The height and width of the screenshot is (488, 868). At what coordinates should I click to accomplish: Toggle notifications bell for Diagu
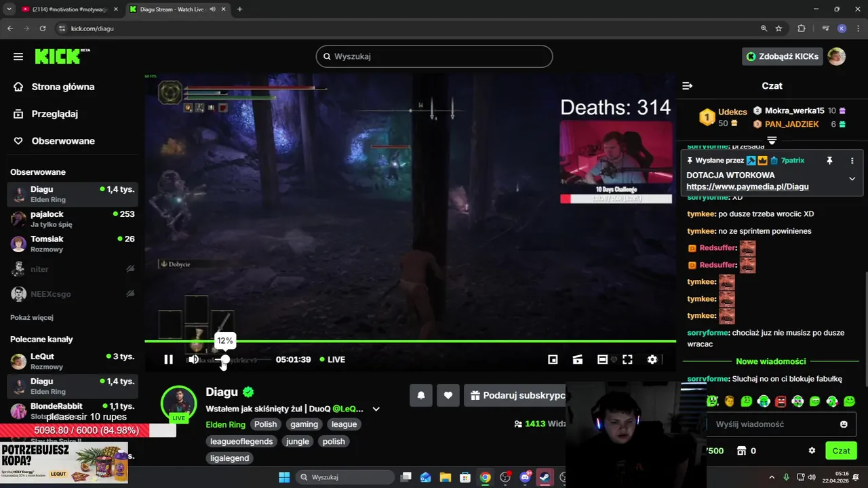pyautogui.click(x=420, y=395)
